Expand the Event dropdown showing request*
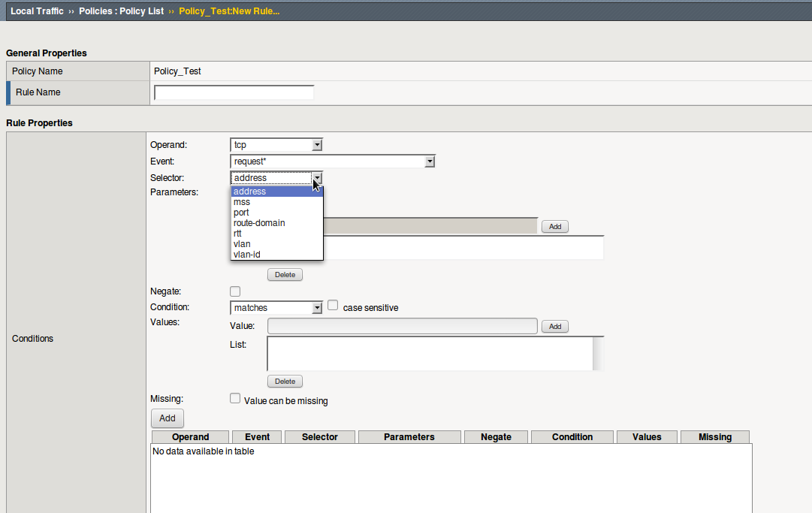Image resolution: width=812 pixels, height=513 pixels. [x=332, y=161]
